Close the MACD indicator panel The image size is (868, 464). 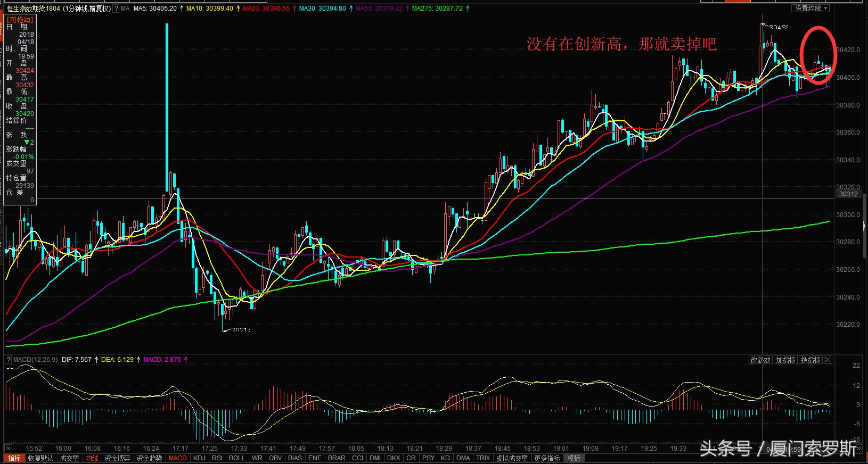828,360
